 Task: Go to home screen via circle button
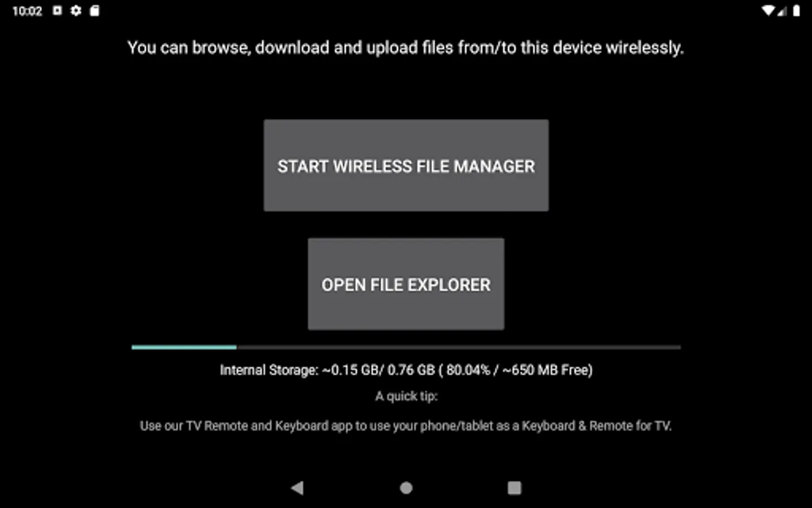[406, 488]
